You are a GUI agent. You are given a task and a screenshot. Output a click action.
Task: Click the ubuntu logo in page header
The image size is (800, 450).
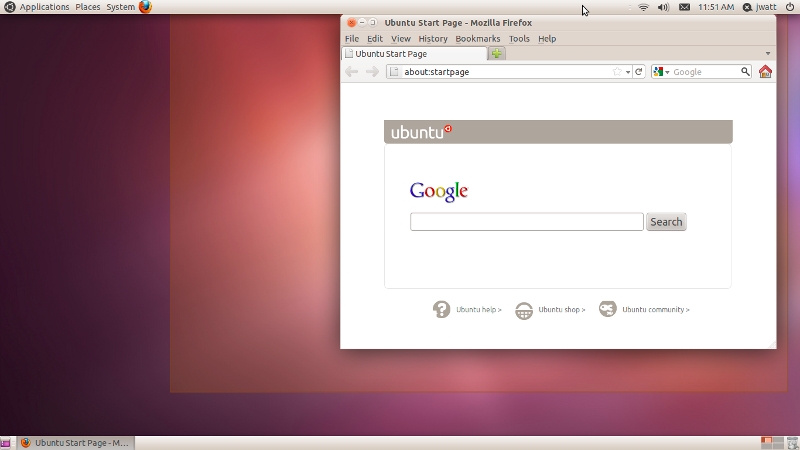421,132
